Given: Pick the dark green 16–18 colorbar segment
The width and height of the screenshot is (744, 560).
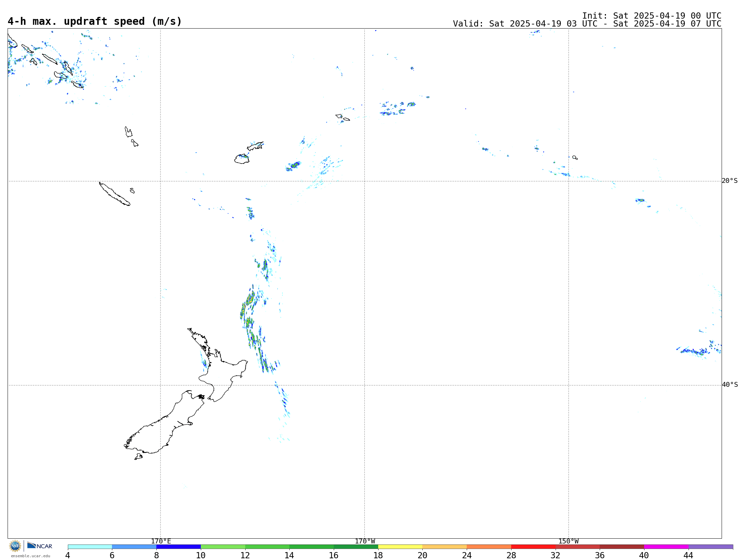Looking at the screenshot, I should coord(356,547).
